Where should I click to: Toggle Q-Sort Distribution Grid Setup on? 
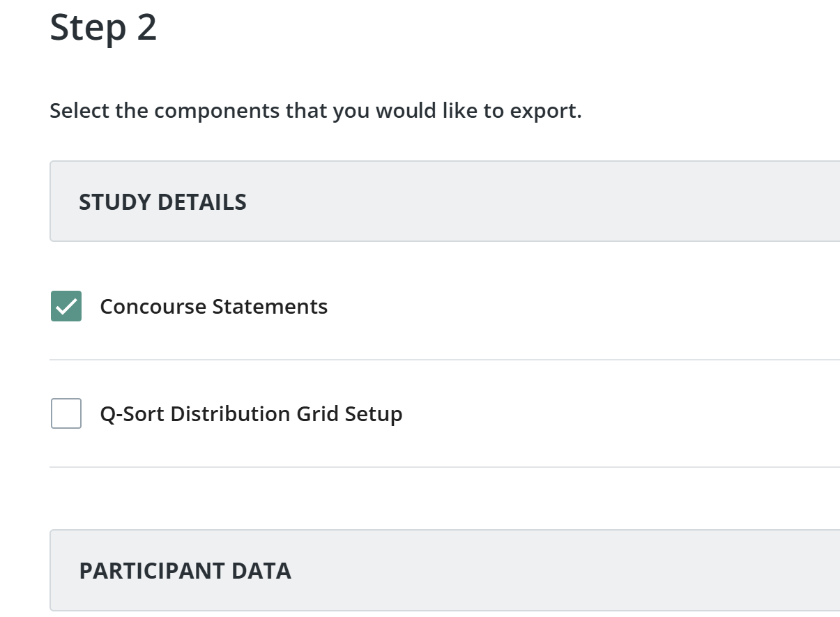click(66, 413)
